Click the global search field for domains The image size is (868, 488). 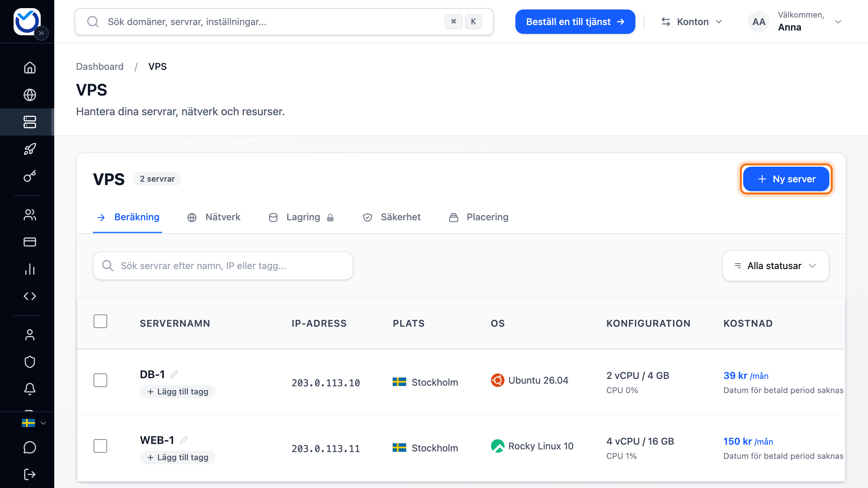click(x=284, y=22)
